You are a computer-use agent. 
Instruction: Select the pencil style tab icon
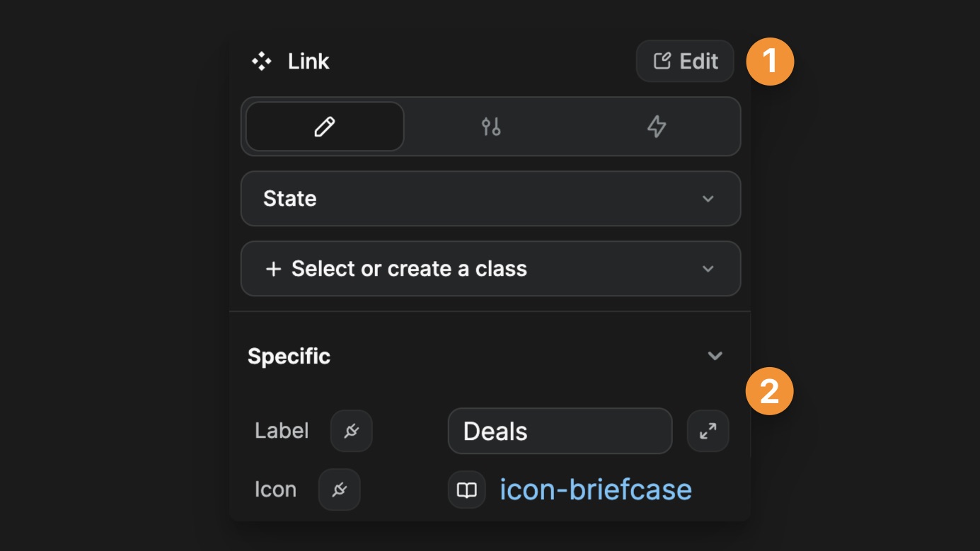324,127
